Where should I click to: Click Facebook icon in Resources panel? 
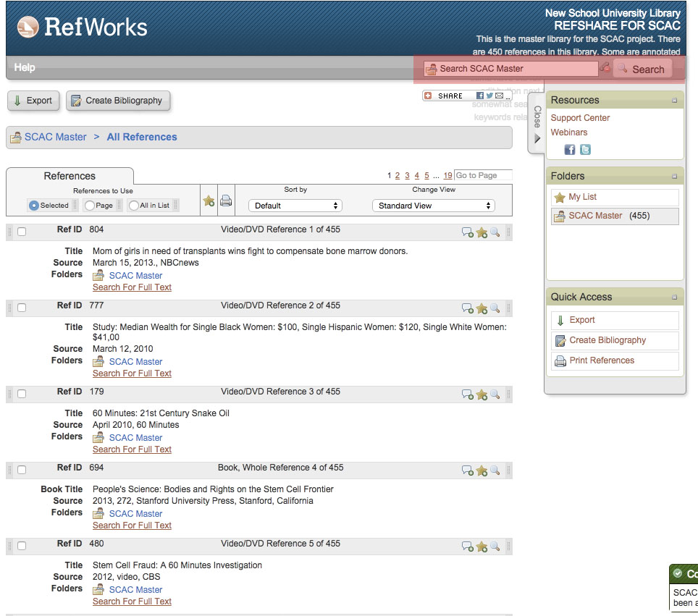point(570,150)
